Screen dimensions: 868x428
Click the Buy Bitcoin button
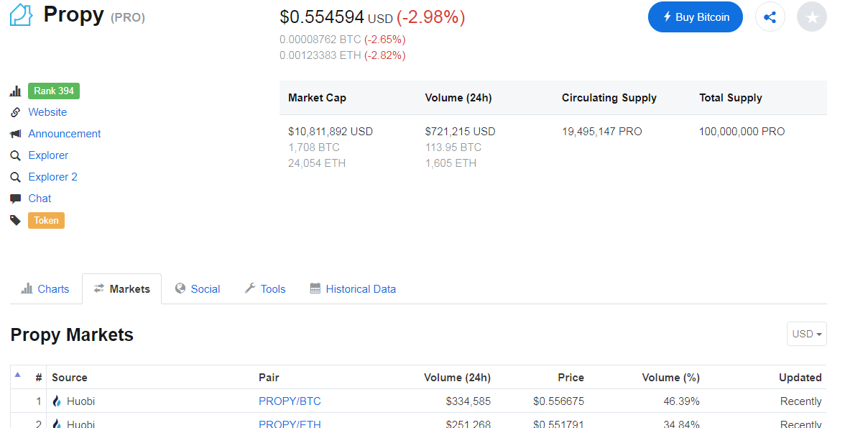(695, 17)
